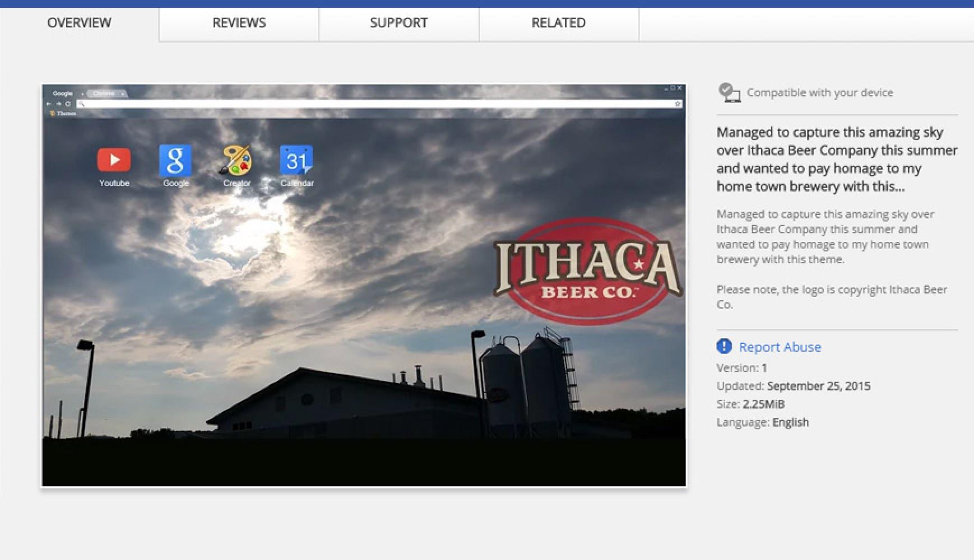Click the bold theme description summary
The height and width of the screenshot is (560, 974).
[837, 159]
